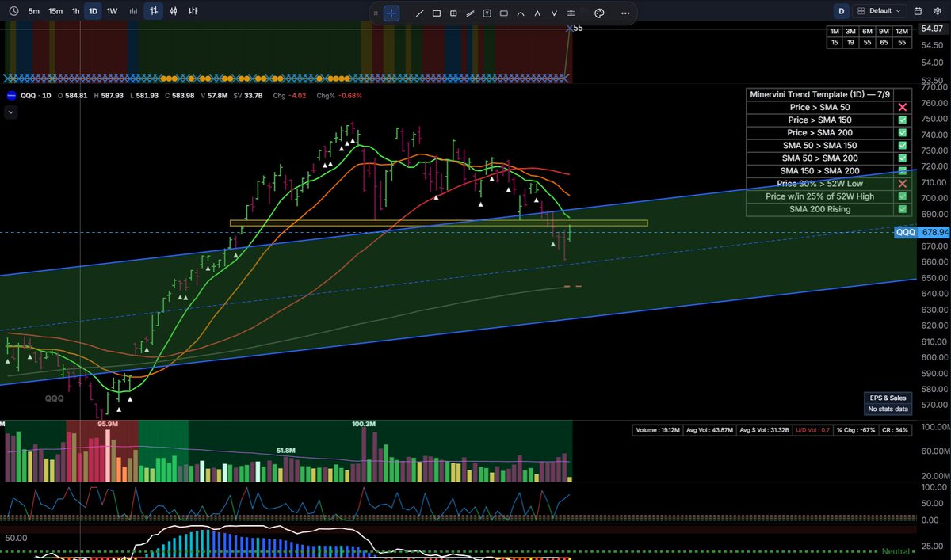Image resolution: width=951 pixels, height=560 pixels.
Task: Switch to the 15m timeframe
Action: [x=55, y=12]
